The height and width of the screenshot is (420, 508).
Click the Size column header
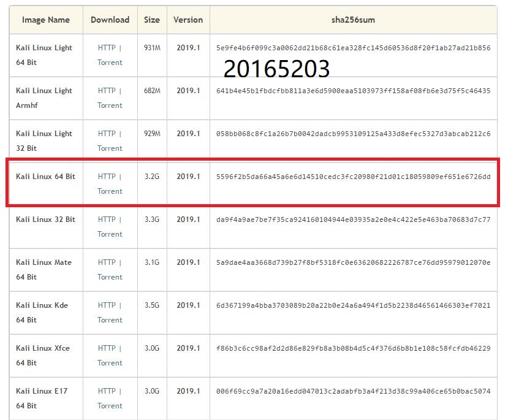[152, 20]
